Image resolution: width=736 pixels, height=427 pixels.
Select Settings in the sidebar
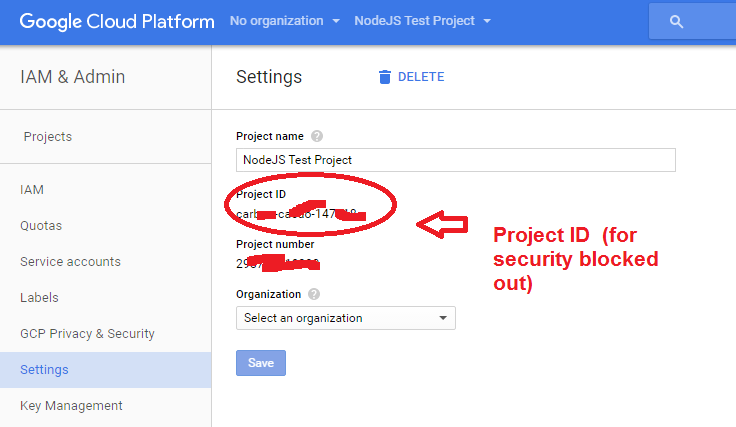(x=44, y=369)
